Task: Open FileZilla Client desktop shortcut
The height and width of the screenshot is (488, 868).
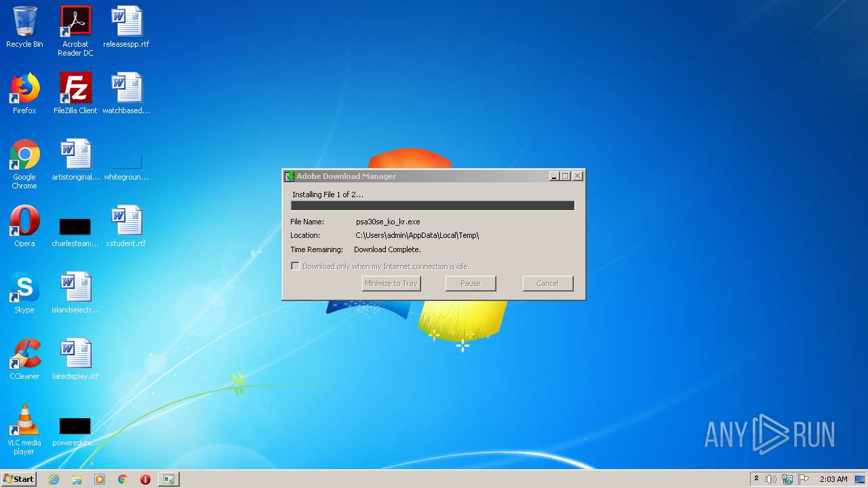Action: [75, 94]
